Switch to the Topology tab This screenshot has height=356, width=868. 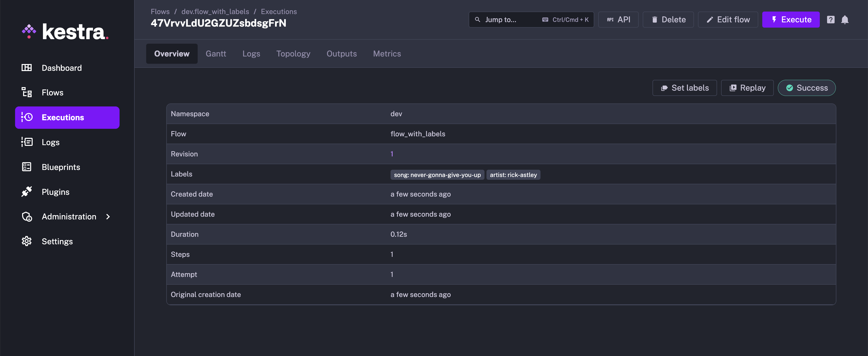(293, 53)
